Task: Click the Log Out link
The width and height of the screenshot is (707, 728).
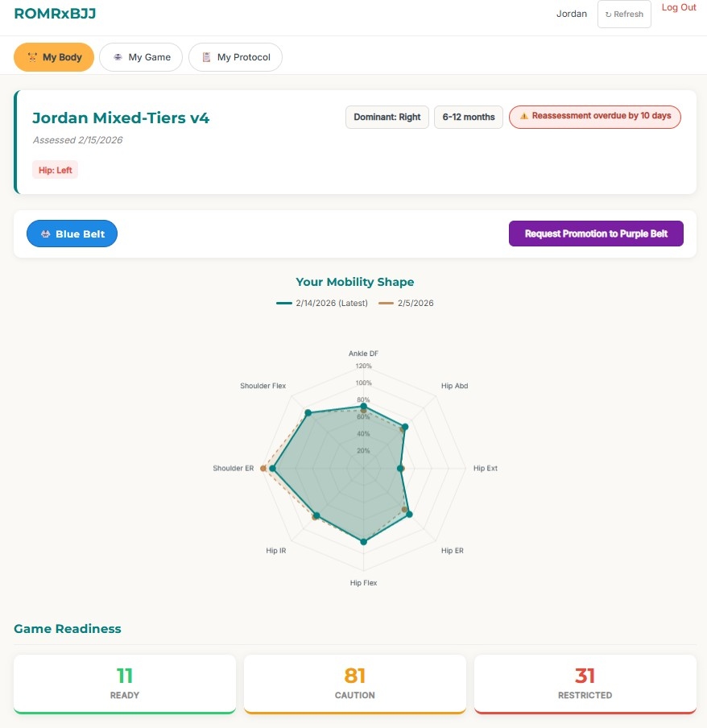Action: (678, 7)
